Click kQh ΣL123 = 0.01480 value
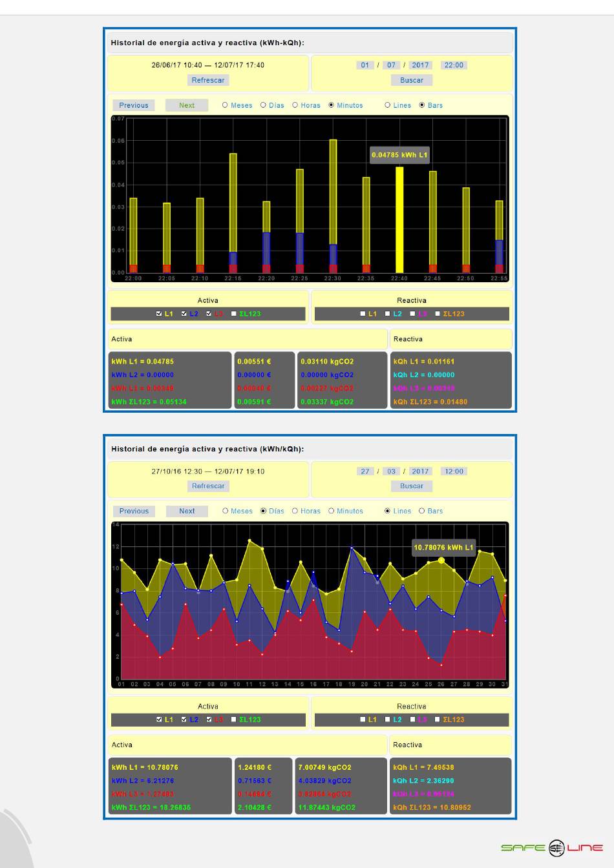Viewport: 614px width, 868px height. (x=430, y=402)
